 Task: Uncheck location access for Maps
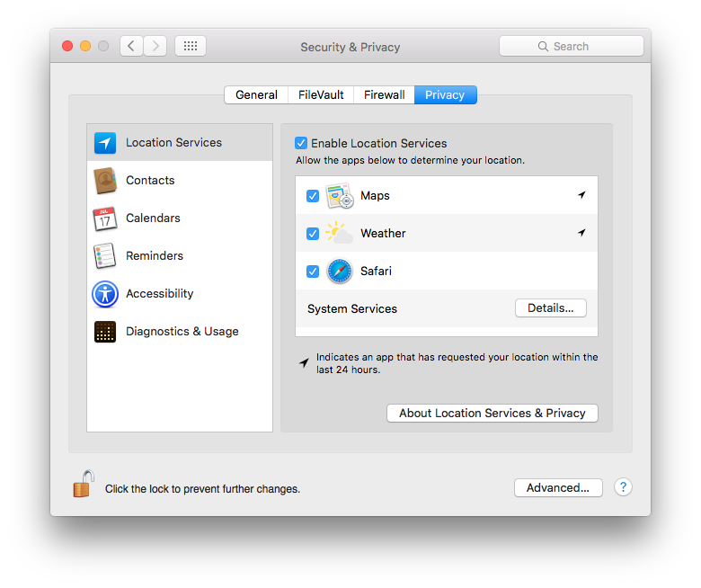(313, 196)
